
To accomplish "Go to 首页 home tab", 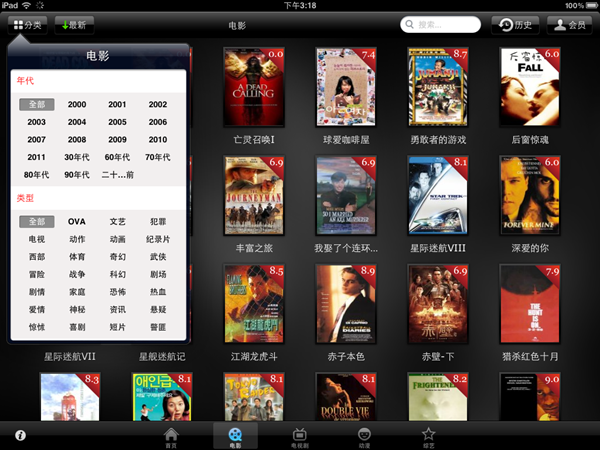I will [171, 438].
